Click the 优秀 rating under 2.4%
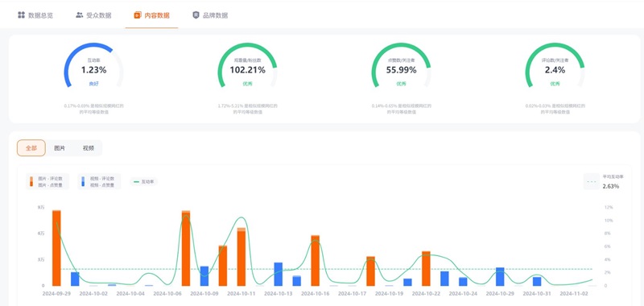Screen dimensions: 644x306 [555, 84]
